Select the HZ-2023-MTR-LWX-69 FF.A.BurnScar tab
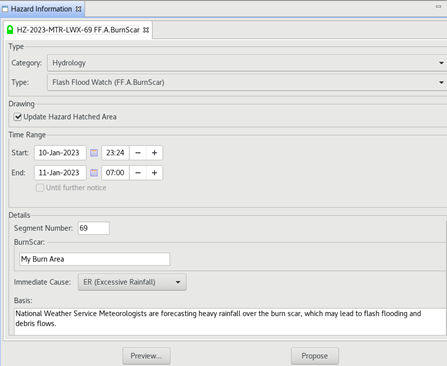The image size is (447, 366). coord(78,30)
